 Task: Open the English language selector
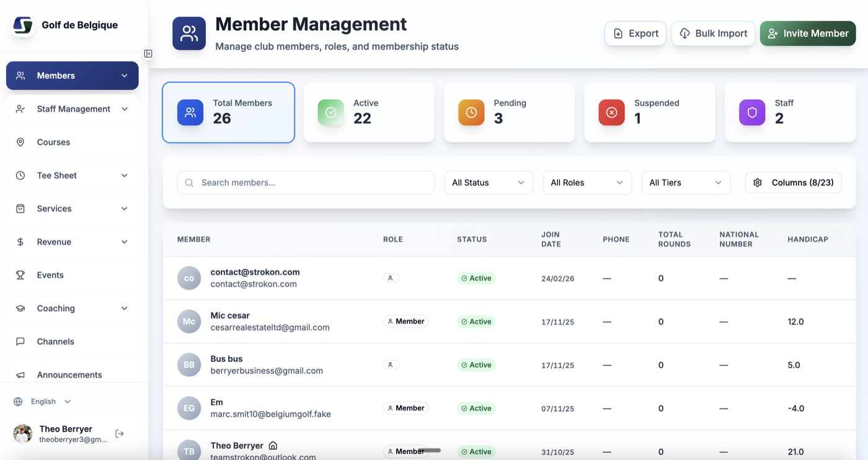[x=43, y=402]
